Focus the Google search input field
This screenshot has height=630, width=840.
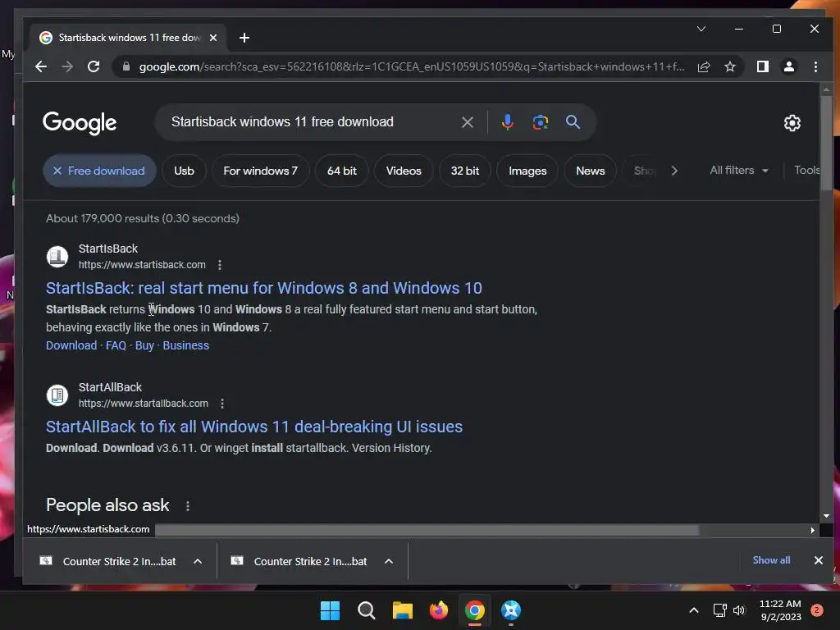(311, 122)
